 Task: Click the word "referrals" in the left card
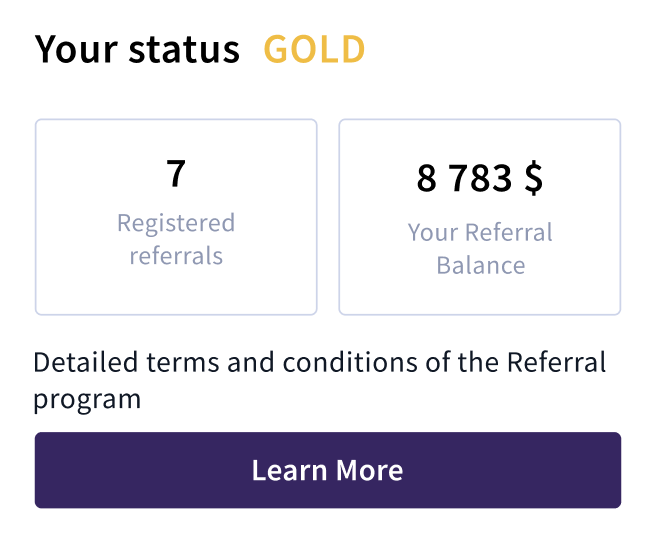176,256
